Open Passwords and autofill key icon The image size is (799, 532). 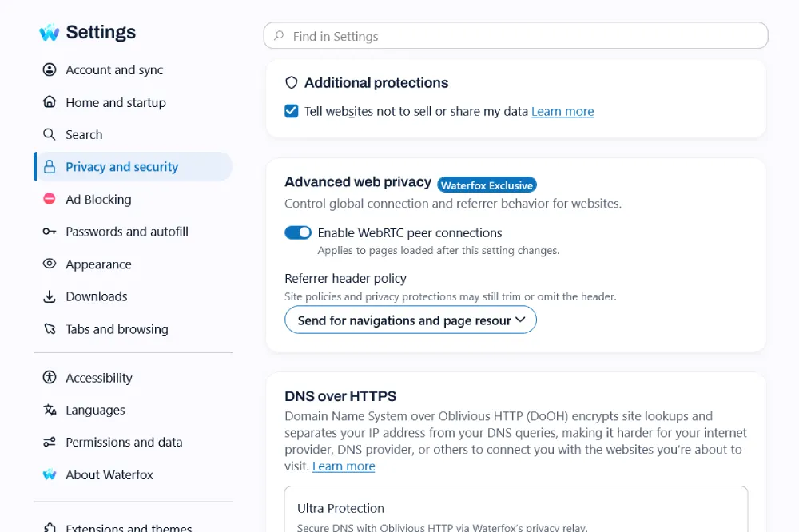(50, 232)
